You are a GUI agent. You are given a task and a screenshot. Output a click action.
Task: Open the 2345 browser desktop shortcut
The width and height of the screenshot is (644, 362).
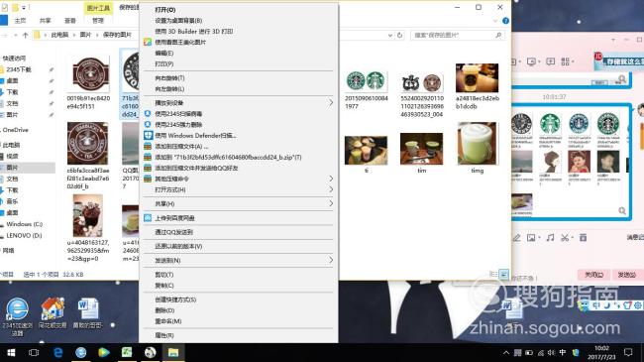coord(17,316)
